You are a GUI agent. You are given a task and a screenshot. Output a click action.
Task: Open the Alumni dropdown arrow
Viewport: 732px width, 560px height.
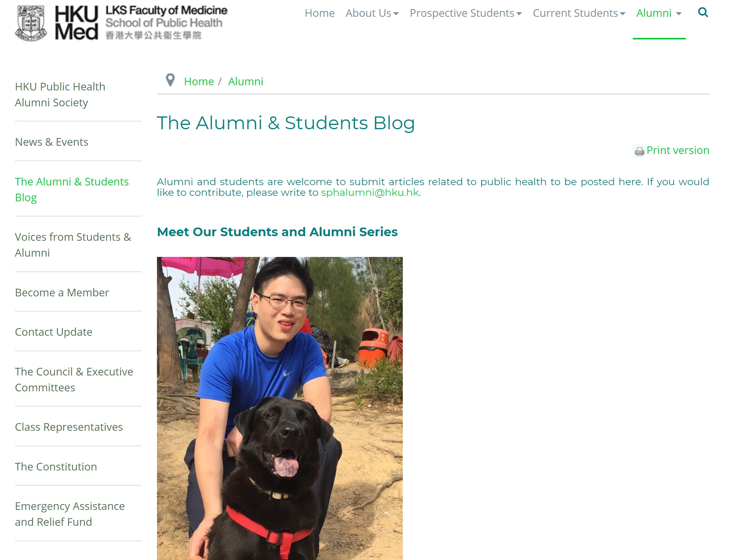pos(678,14)
